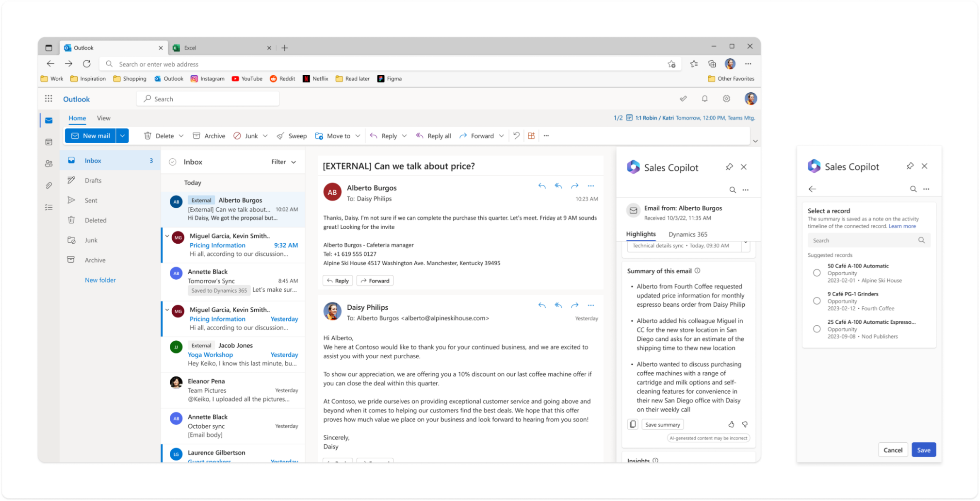Switch to the View ribbon tab
Viewport: 980px width, 501px height.
[103, 118]
